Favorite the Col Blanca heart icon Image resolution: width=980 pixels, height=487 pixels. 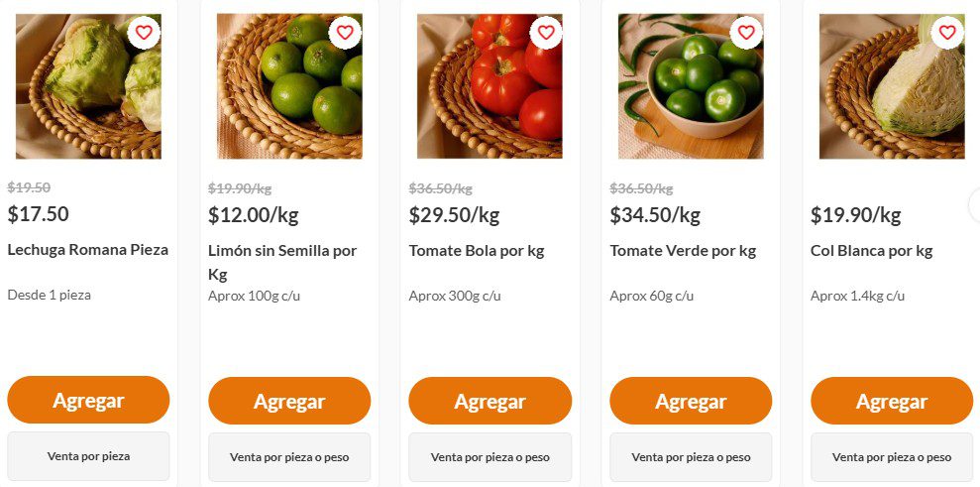pyautogui.click(x=947, y=32)
